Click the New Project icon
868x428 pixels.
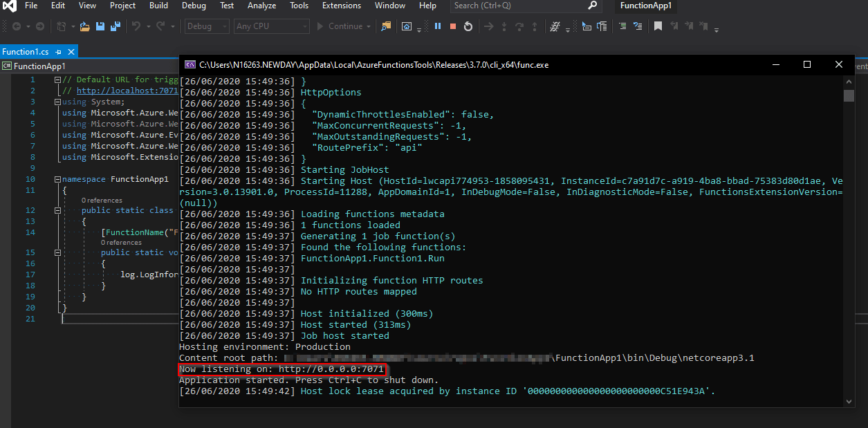61,26
